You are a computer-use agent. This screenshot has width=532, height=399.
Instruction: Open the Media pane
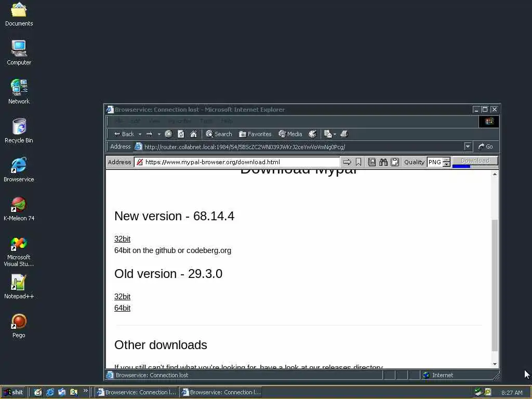point(290,134)
